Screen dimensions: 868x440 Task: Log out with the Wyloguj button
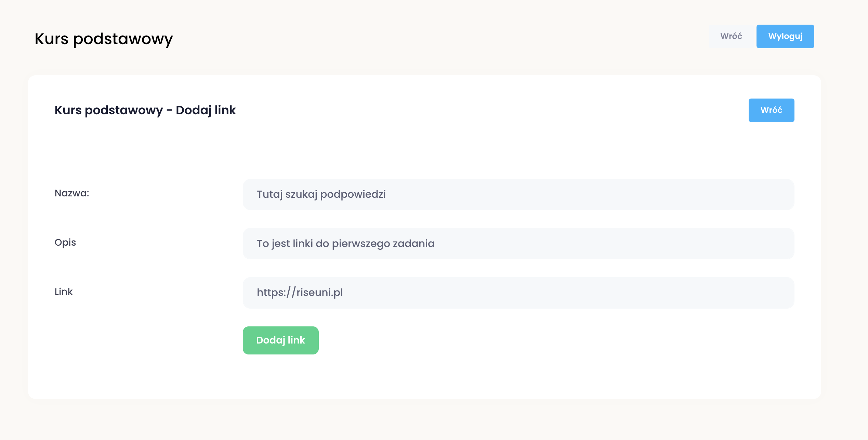tap(785, 36)
